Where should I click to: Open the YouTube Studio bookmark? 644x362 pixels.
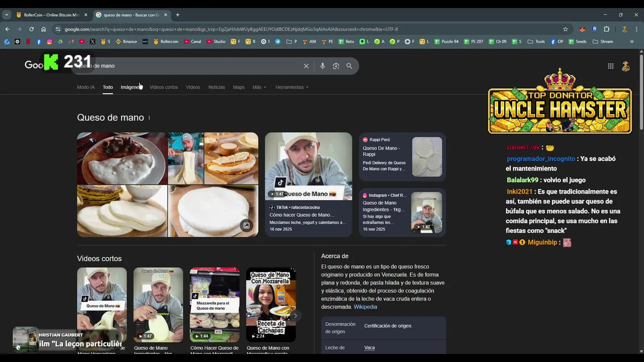point(216,42)
